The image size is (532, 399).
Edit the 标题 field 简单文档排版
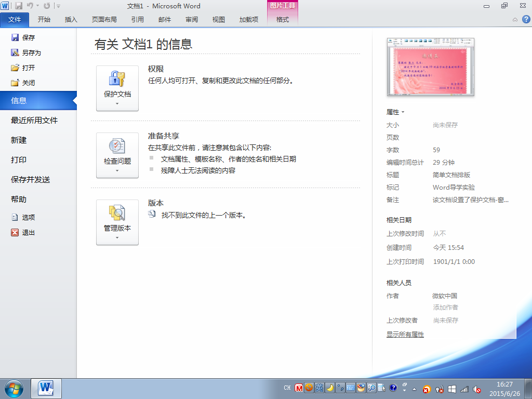click(x=451, y=175)
